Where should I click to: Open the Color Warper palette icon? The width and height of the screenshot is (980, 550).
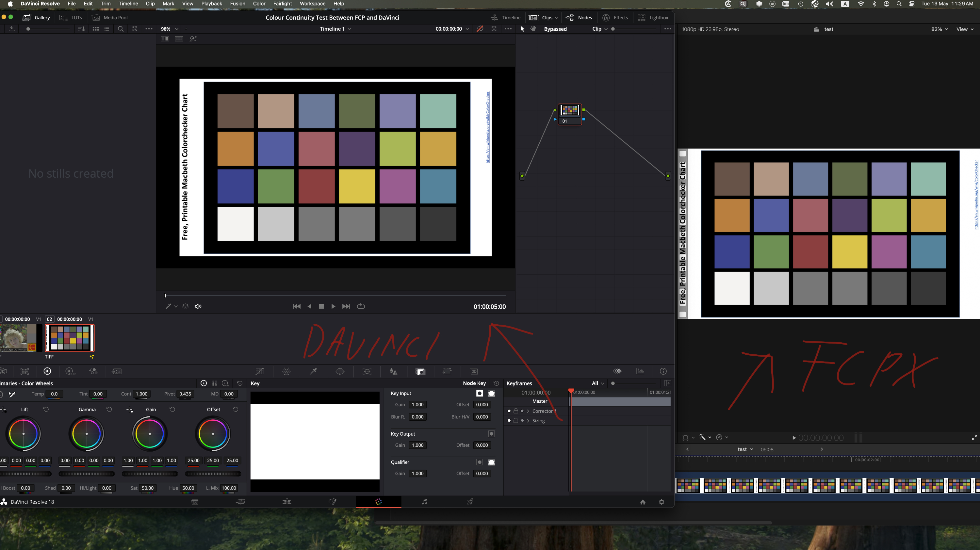click(286, 371)
